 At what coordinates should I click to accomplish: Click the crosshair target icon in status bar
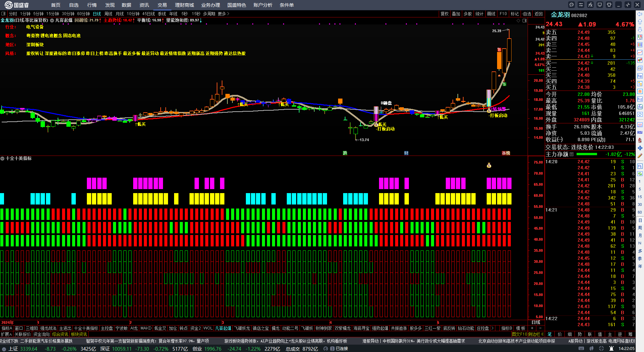(601, 349)
